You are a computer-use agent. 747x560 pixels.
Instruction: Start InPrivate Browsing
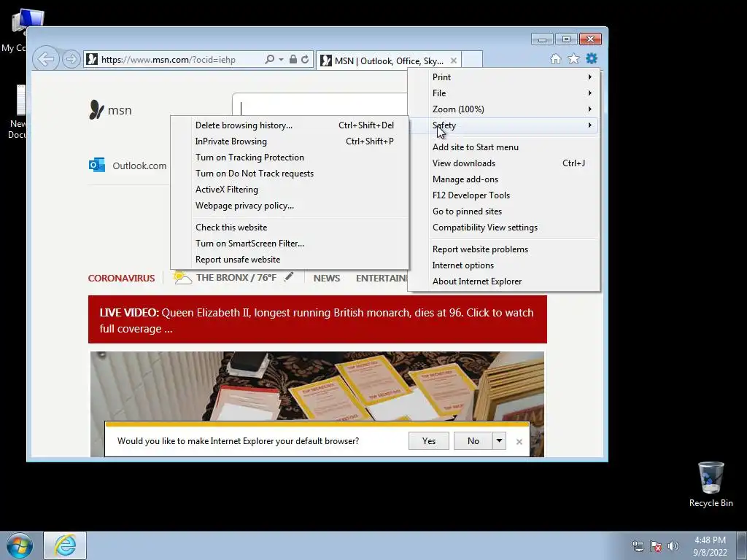[290, 141]
